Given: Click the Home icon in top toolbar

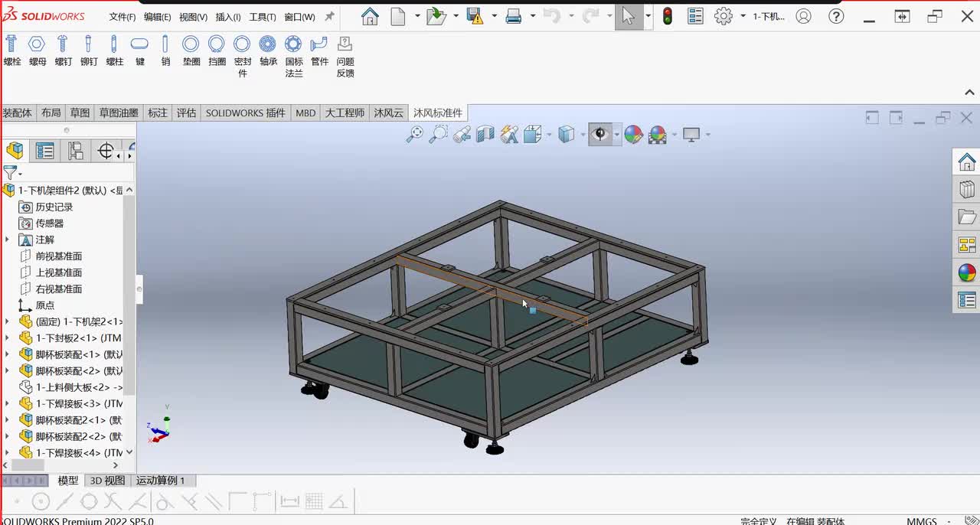Looking at the screenshot, I should (x=370, y=16).
